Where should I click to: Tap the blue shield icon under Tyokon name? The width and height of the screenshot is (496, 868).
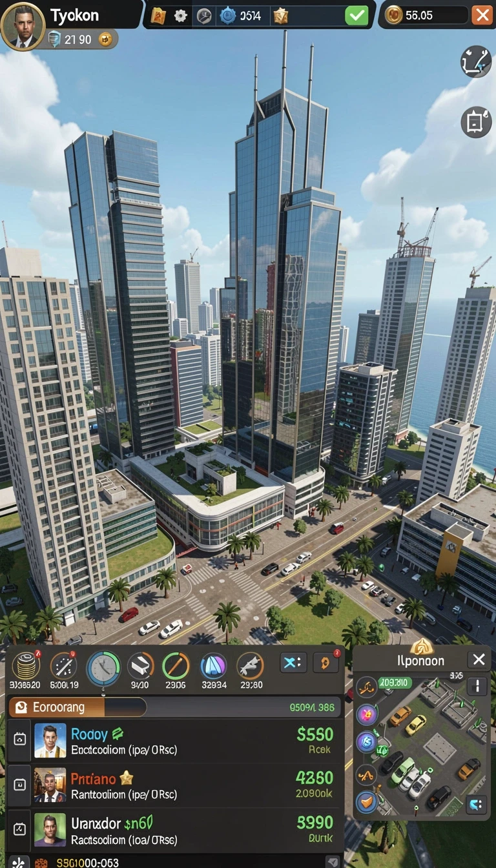[55, 39]
